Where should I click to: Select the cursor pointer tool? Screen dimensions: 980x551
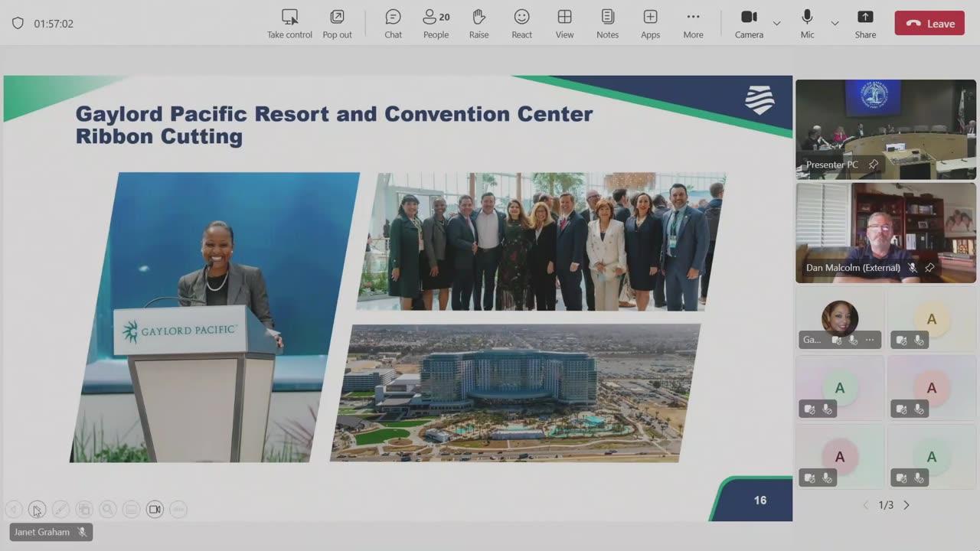tap(37, 509)
